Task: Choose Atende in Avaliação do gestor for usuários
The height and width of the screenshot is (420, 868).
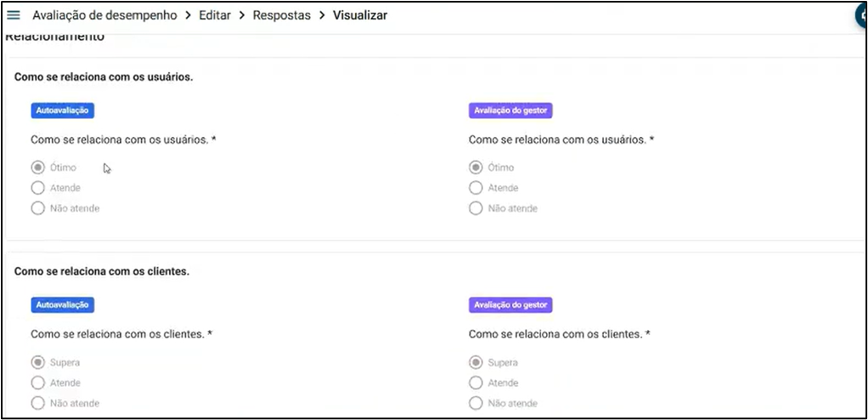Action: coord(476,188)
